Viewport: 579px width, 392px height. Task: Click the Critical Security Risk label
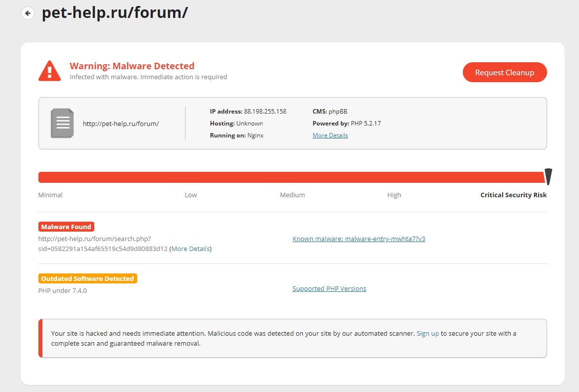513,195
